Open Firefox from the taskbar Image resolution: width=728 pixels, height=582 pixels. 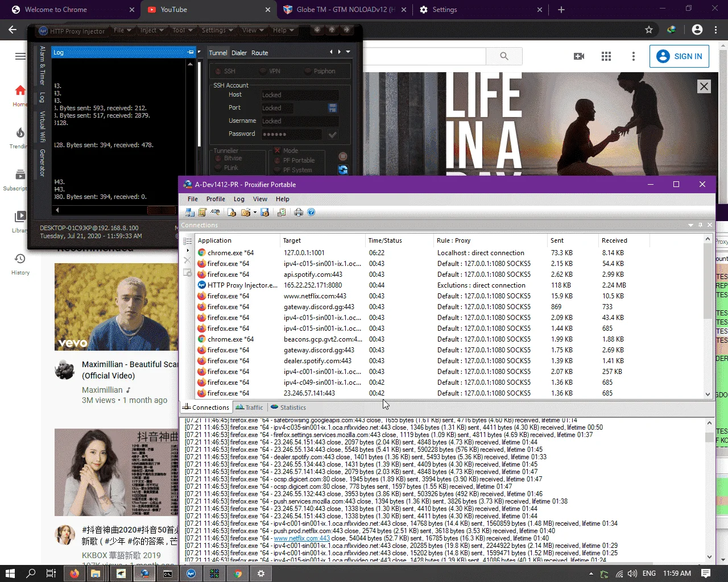tap(75, 573)
